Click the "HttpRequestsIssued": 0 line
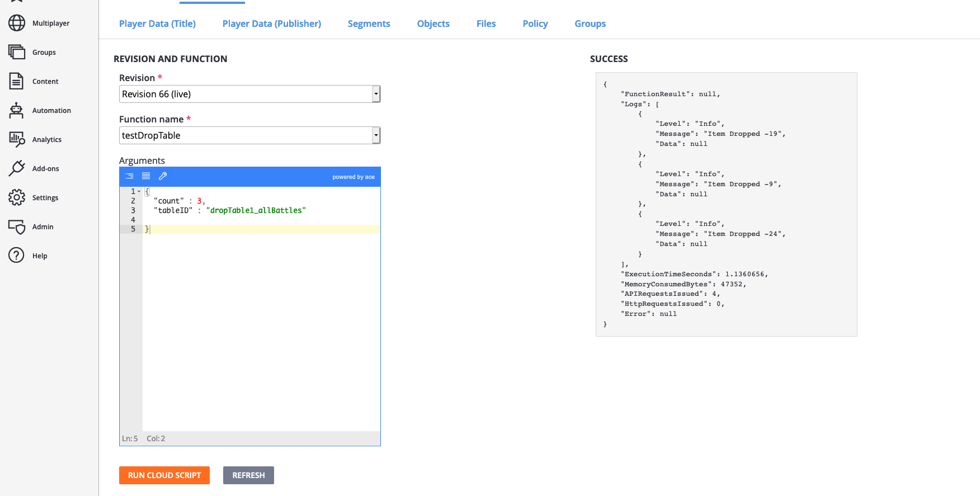980x496 pixels. (x=673, y=304)
